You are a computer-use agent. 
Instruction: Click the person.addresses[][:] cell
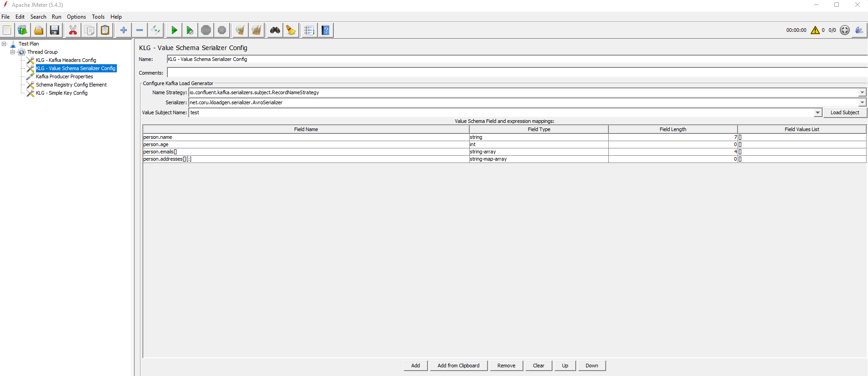(306, 159)
